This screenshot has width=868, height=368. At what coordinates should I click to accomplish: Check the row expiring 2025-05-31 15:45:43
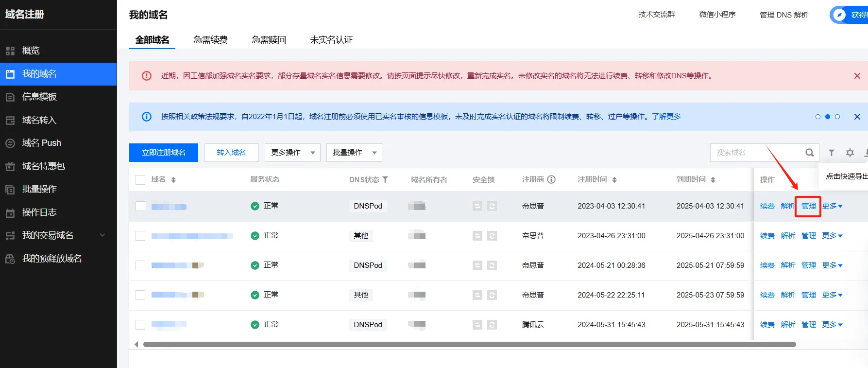tap(140, 325)
